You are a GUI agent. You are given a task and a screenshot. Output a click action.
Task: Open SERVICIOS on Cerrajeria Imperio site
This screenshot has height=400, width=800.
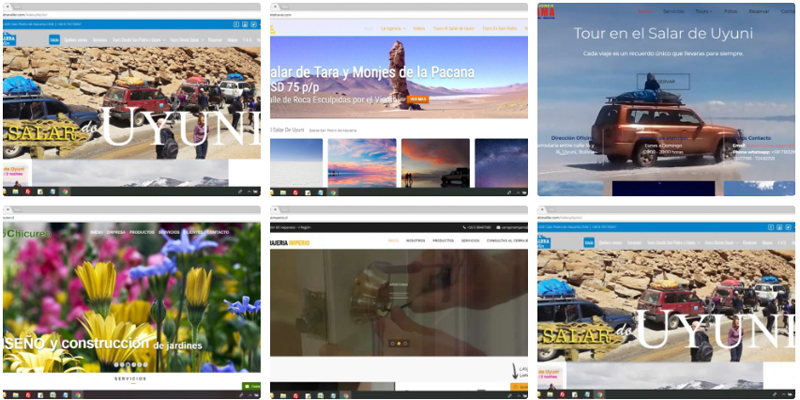[470, 240]
